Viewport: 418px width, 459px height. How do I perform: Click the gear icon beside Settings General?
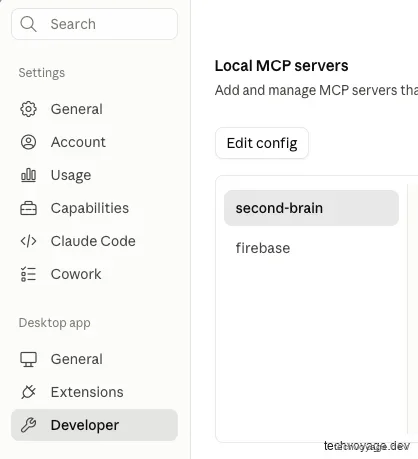pos(28,109)
